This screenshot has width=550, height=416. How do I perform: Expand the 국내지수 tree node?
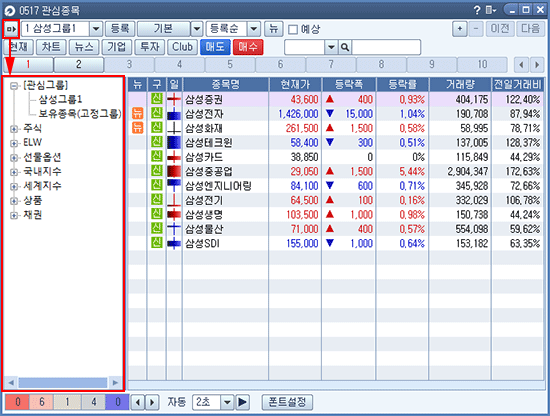(14, 172)
